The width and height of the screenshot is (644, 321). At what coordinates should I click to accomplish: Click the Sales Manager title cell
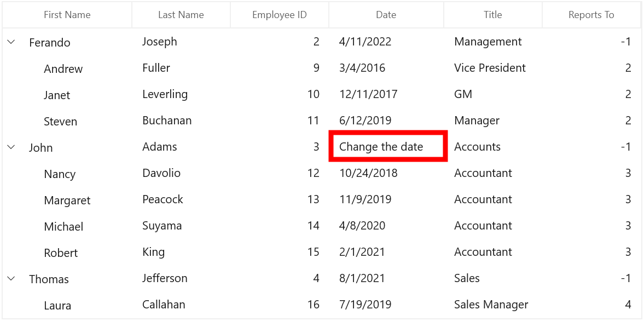coord(491,305)
